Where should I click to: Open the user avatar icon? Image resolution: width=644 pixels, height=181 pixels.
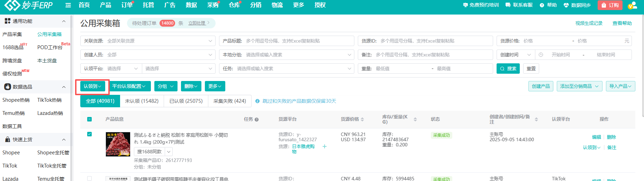632,5
